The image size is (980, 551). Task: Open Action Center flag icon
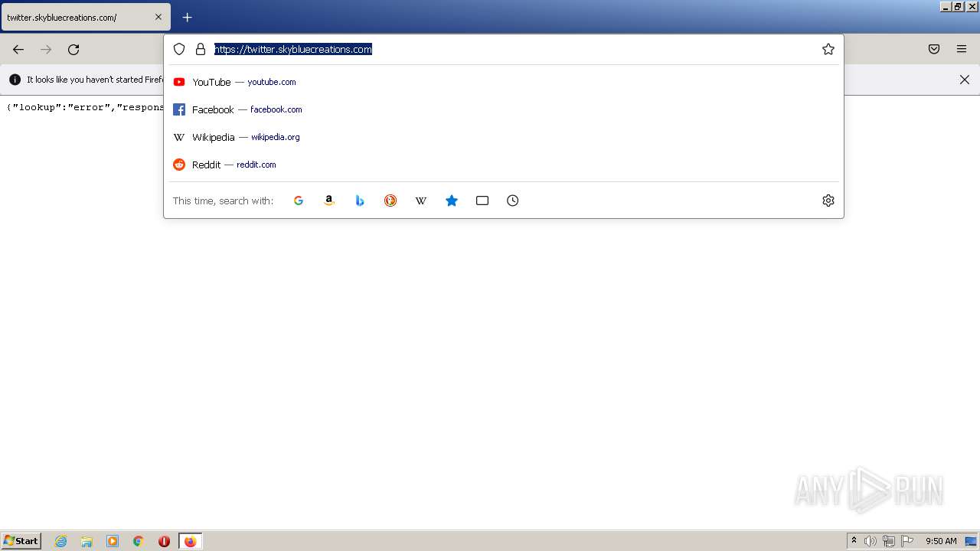(x=907, y=541)
